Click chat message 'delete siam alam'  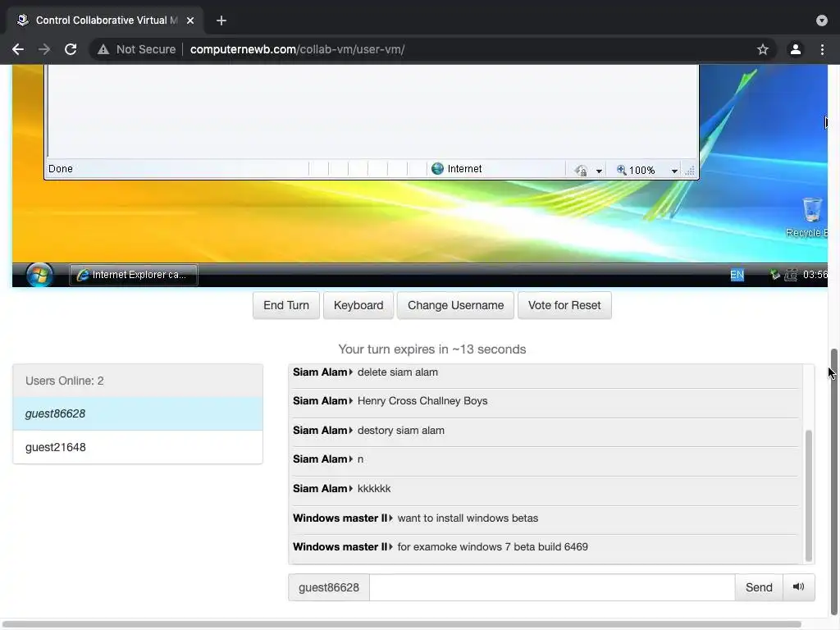point(398,372)
